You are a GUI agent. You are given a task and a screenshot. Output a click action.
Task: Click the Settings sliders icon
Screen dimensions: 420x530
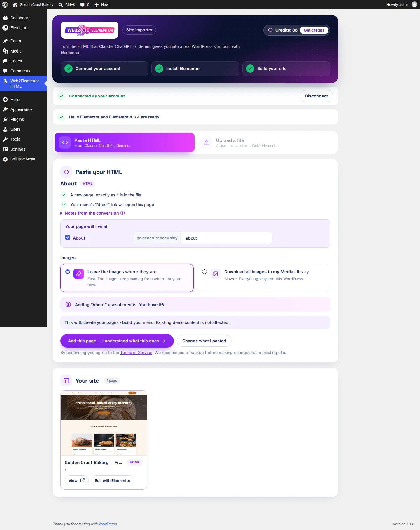5,149
